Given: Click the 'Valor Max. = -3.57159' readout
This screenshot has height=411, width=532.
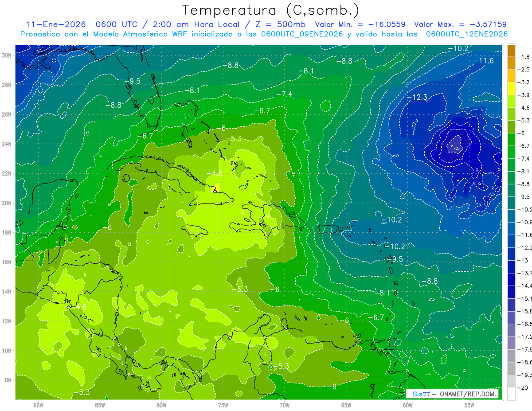Looking at the screenshot, I should pos(460,24).
